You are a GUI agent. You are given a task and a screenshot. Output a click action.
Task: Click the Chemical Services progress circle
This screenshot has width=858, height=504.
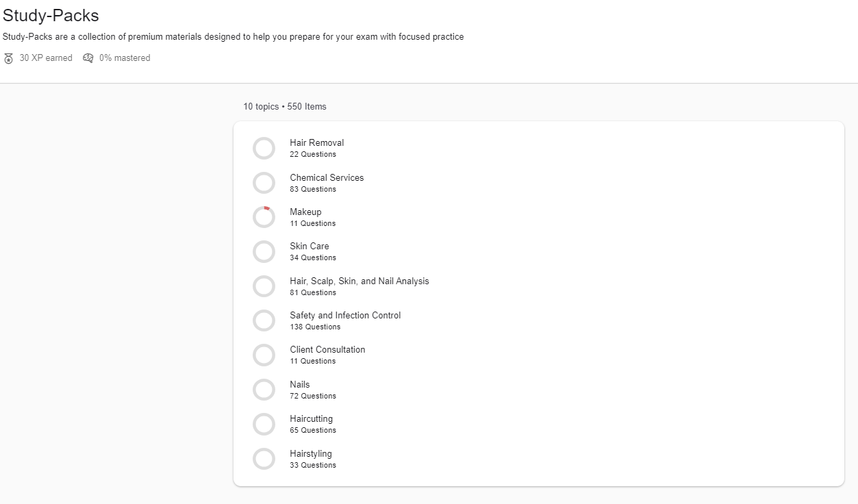click(264, 183)
